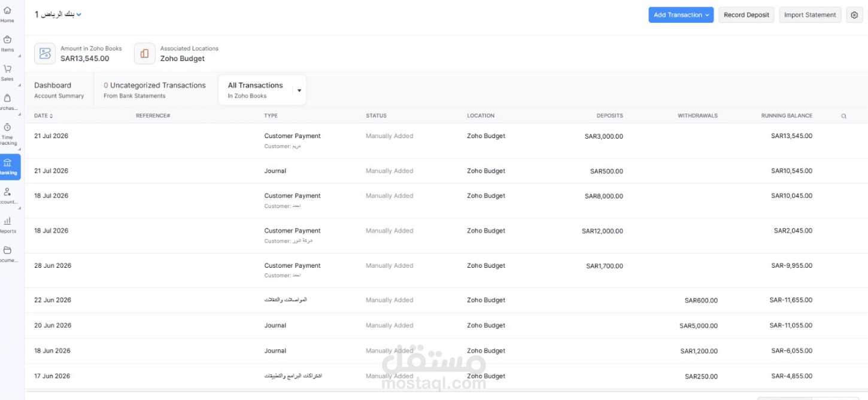Click the Amount in Zoho Books icon

coord(45,53)
